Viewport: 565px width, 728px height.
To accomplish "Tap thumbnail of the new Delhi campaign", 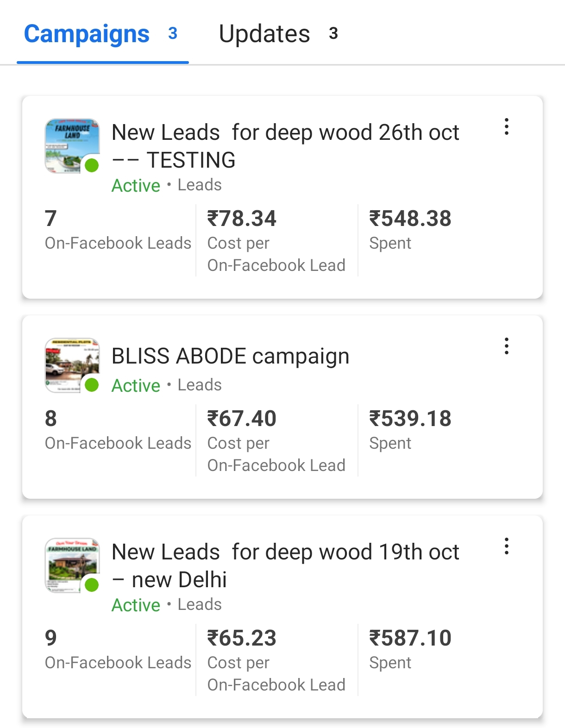I will pyautogui.click(x=72, y=565).
